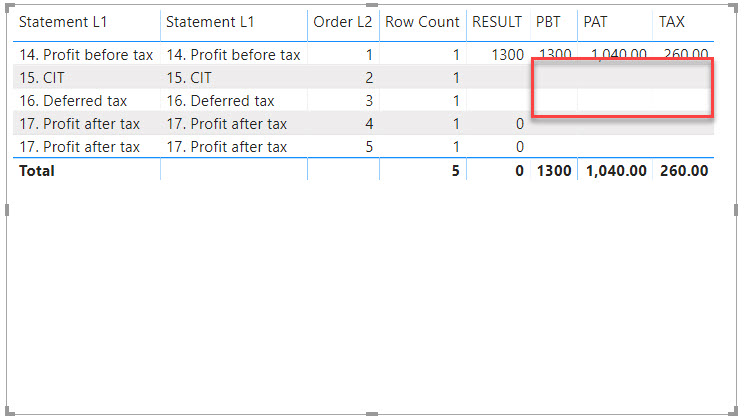The height and width of the screenshot is (420, 744).
Task: Click the top-left corner resize handle
Action: coord(9,7)
